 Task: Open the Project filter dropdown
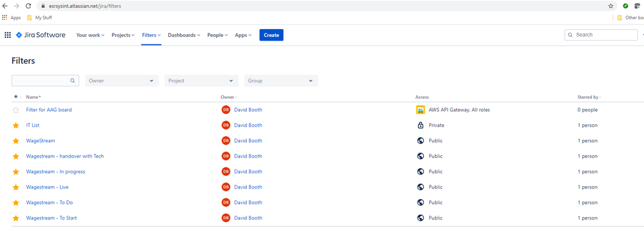(201, 81)
